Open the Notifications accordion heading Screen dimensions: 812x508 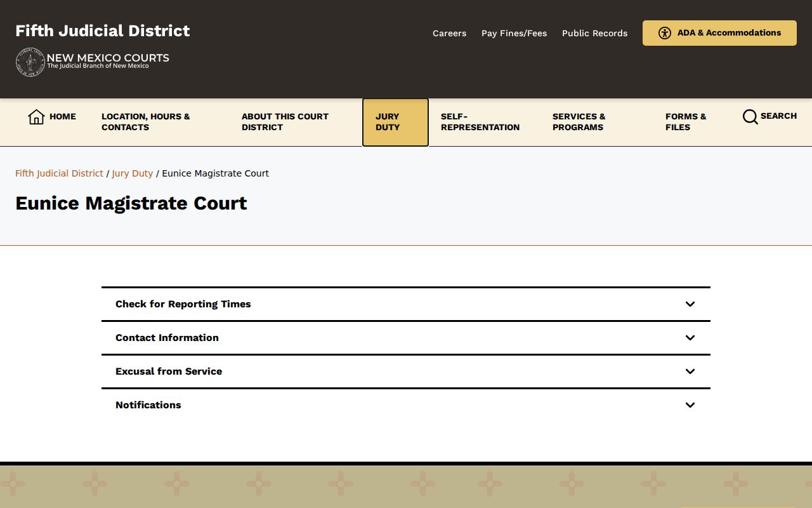point(406,405)
